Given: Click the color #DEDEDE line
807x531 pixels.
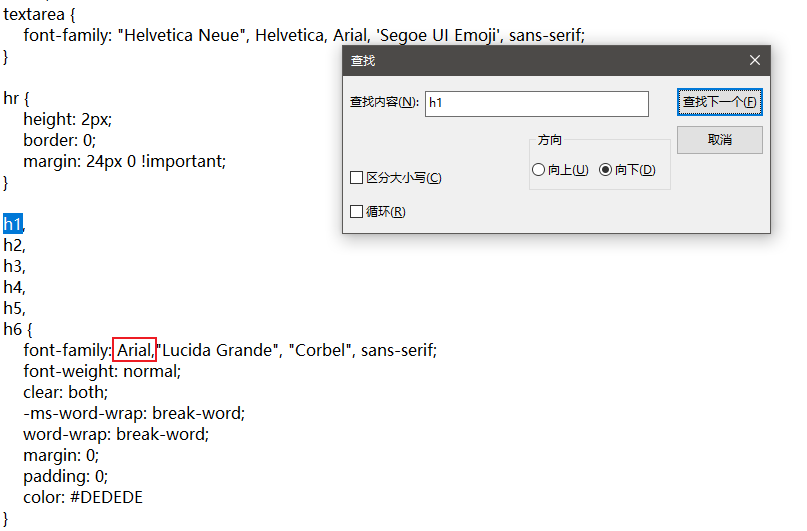Looking at the screenshot, I should [x=83, y=497].
